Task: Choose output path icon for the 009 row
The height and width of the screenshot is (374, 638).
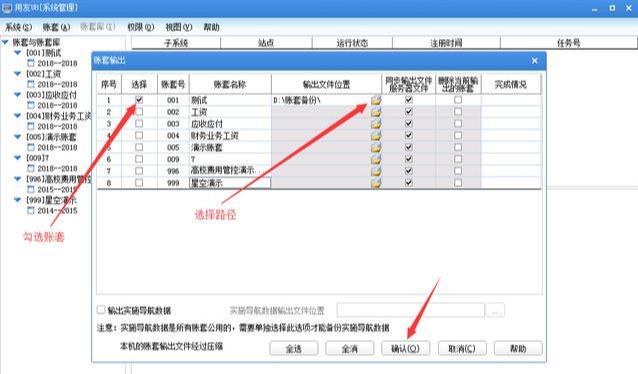Action: 376,159
